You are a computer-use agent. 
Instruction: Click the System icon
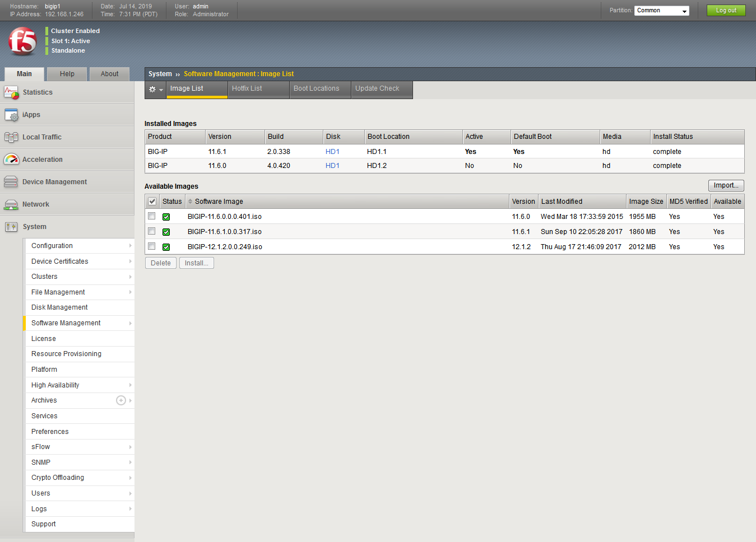[11, 227]
